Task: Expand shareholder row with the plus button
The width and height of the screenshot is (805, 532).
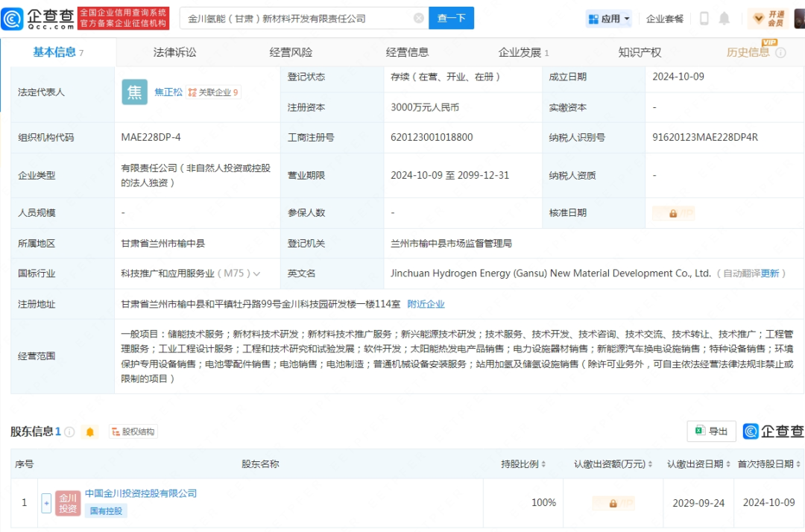Action: [x=46, y=503]
